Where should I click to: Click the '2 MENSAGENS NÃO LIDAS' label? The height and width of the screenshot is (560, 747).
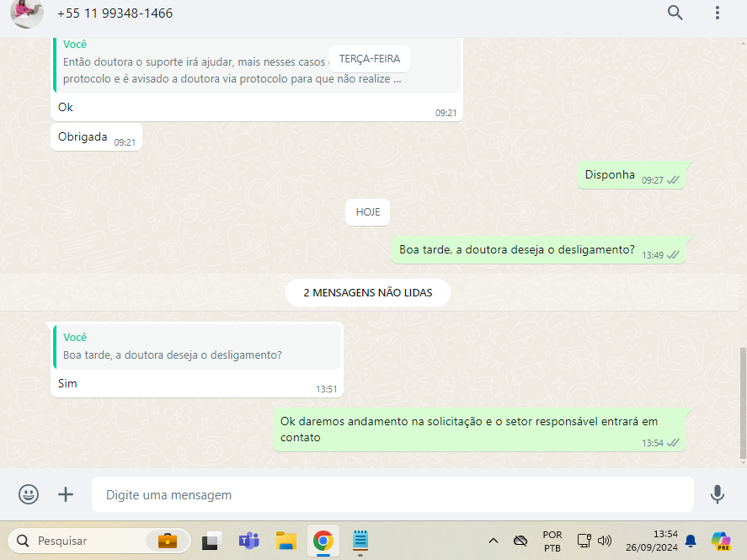point(368,293)
